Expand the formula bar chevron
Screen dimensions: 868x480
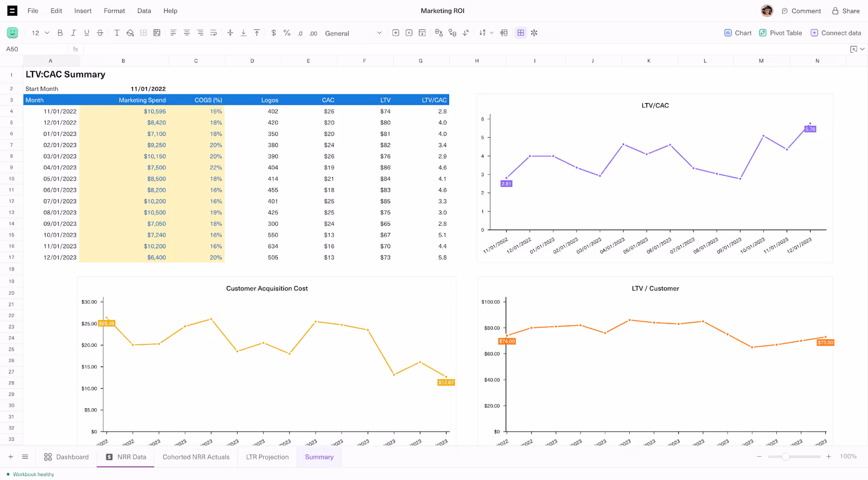(863, 49)
